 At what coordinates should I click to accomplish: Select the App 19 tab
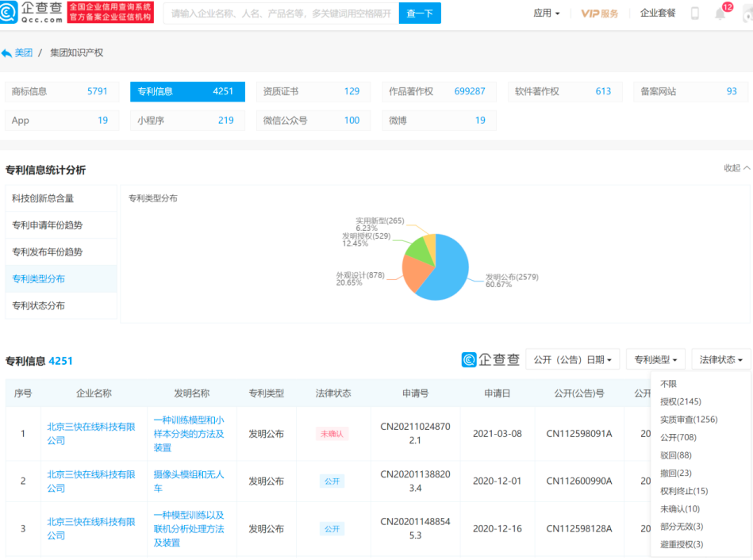pyautogui.click(x=61, y=121)
